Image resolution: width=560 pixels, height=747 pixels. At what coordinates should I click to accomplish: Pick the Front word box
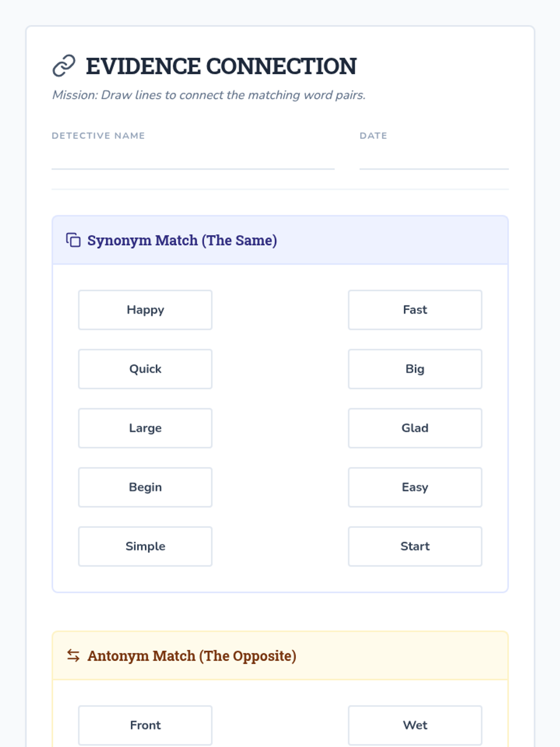pos(145,725)
